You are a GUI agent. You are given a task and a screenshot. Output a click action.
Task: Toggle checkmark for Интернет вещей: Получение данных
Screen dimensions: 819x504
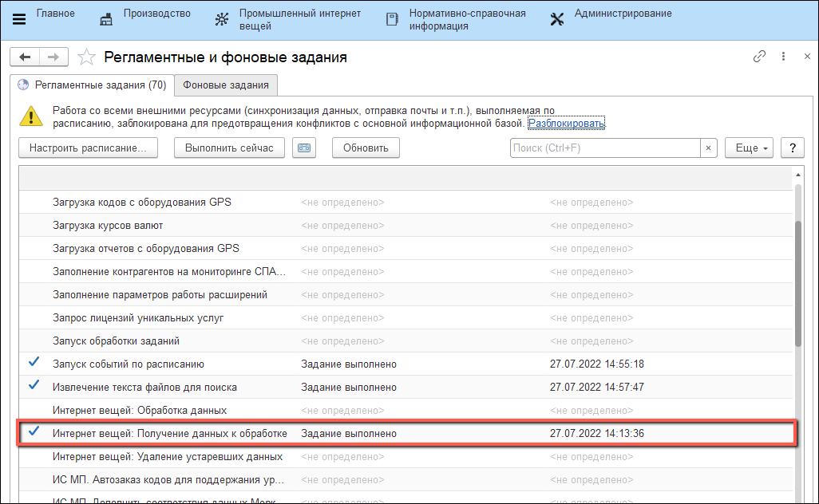coord(34,433)
